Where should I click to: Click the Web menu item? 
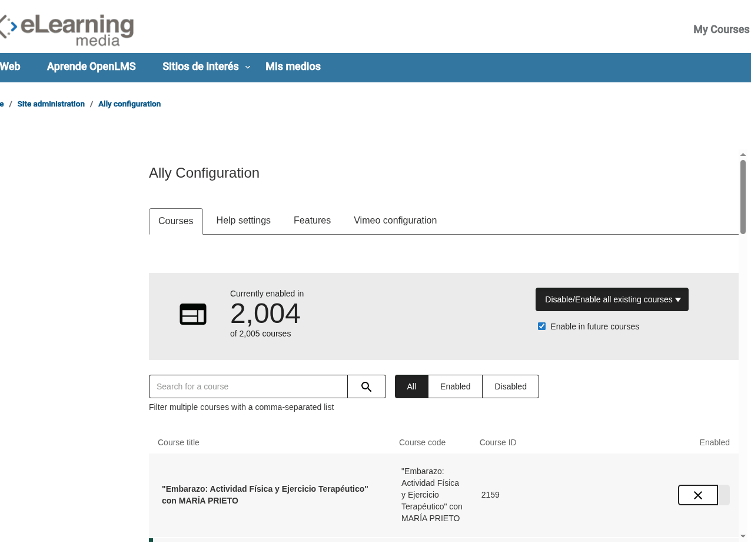tap(10, 66)
